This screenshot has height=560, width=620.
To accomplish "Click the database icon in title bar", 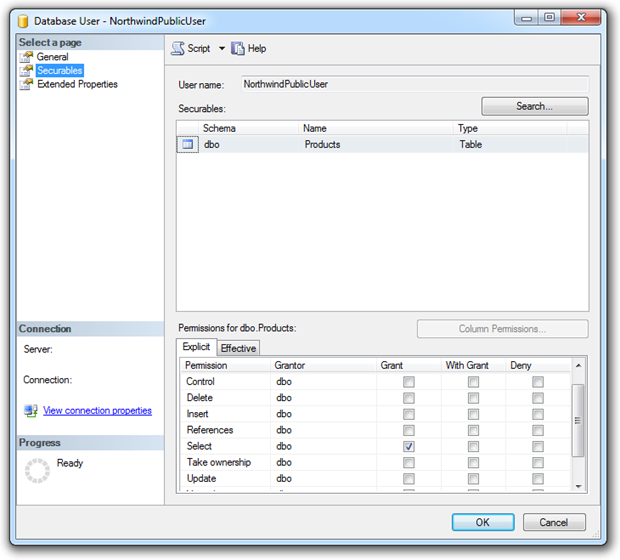I will point(23,21).
